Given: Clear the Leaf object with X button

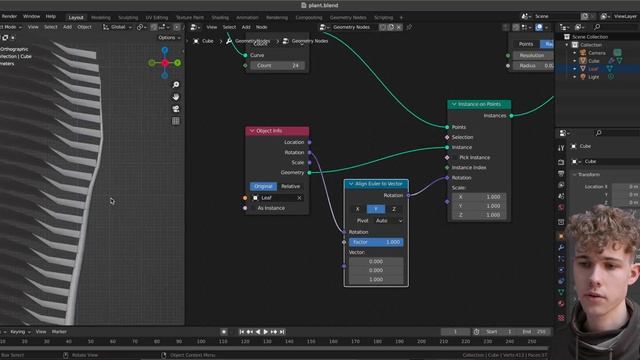Looking at the screenshot, I should 299,198.
